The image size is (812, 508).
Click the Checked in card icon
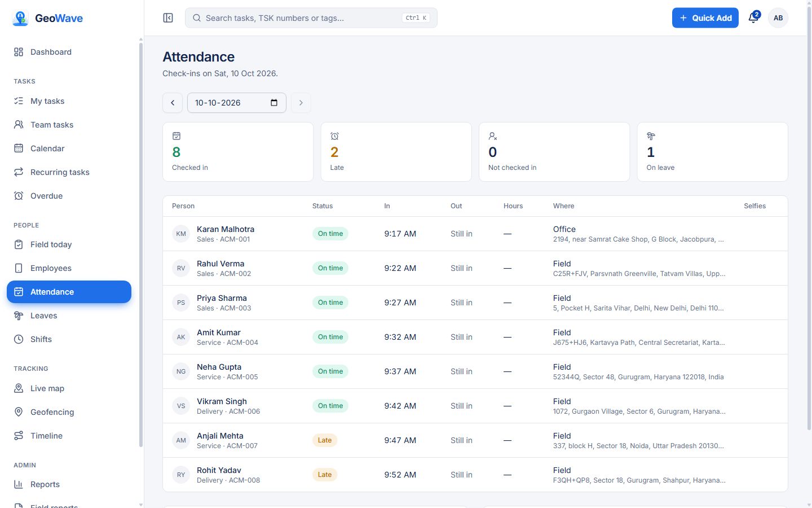point(176,136)
